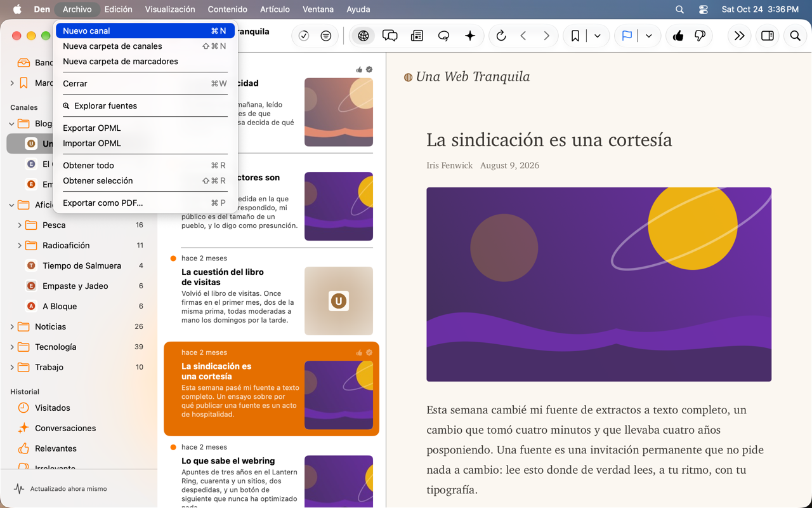
Task: Click the mark-as-read checkmark toolbar icon
Action: pyautogui.click(x=304, y=36)
